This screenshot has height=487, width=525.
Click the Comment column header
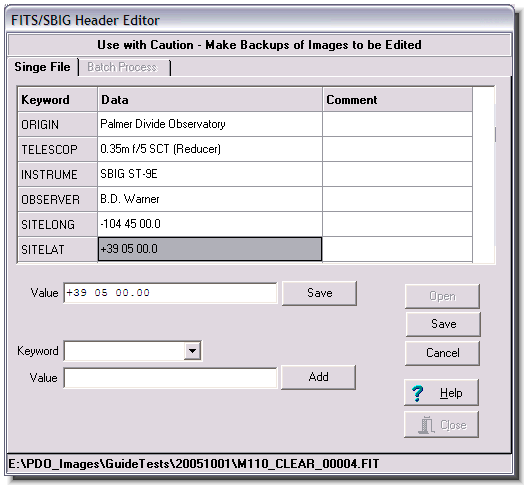(x=398, y=100)
